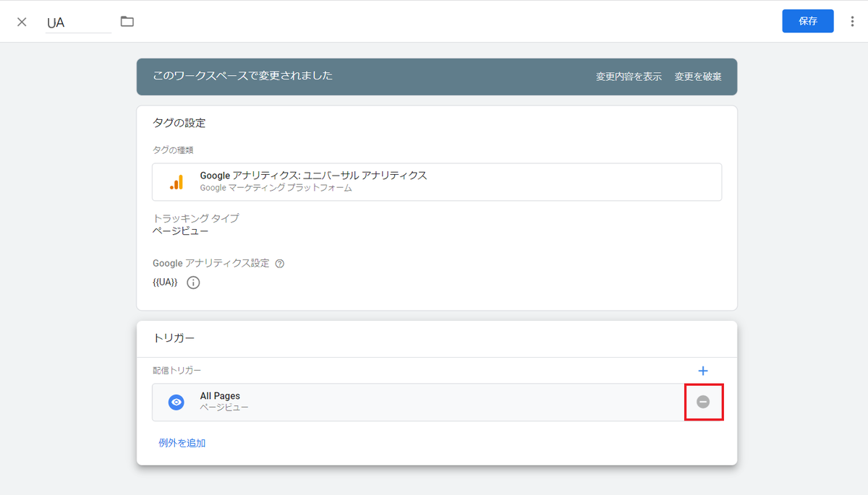Screen dimensions: 868x495
Task: Edit the tag name field UA
Action: pos(78,22)
